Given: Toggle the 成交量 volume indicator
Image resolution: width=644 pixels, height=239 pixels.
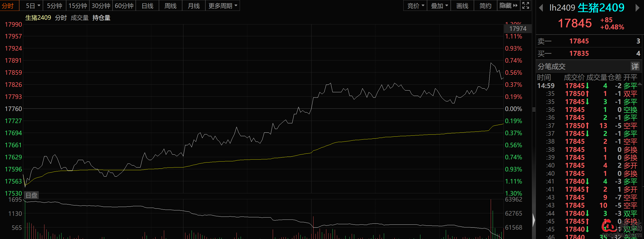Looking at the screenshot, I should pyautogui.click(x=79, y=18).
